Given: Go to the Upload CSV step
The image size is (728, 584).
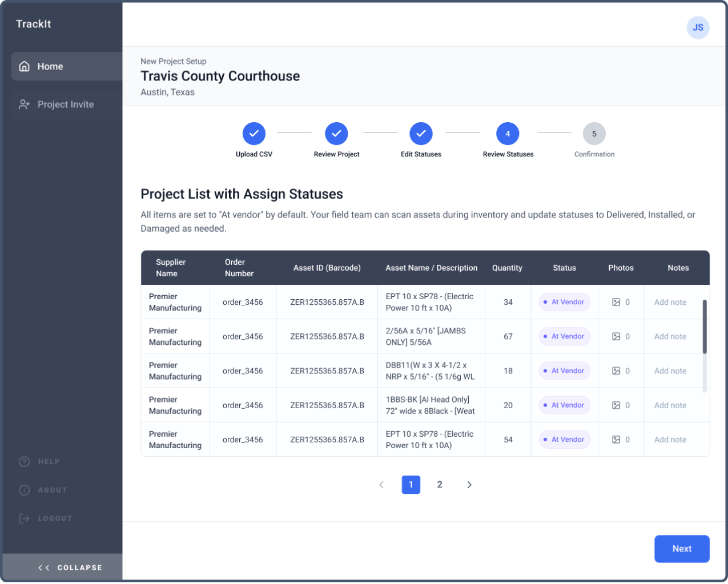Looking at the screenshot, I should tap(254, 134).
